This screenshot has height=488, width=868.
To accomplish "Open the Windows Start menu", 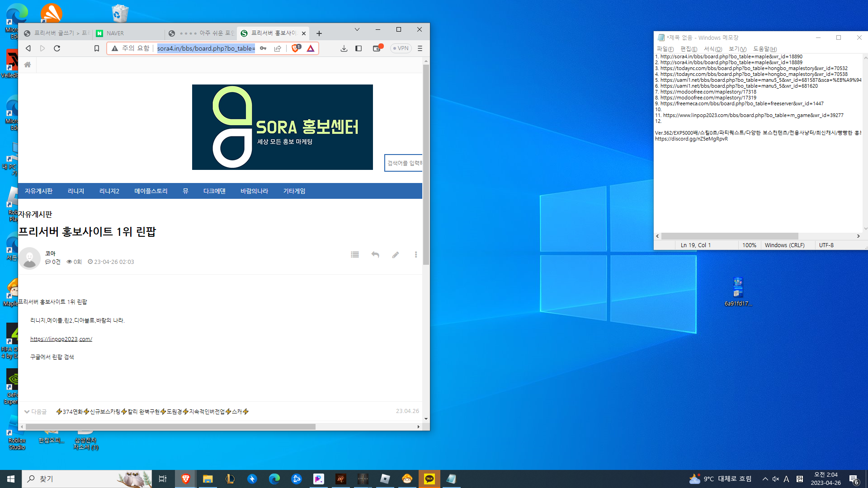I will [x=11, y=479].
